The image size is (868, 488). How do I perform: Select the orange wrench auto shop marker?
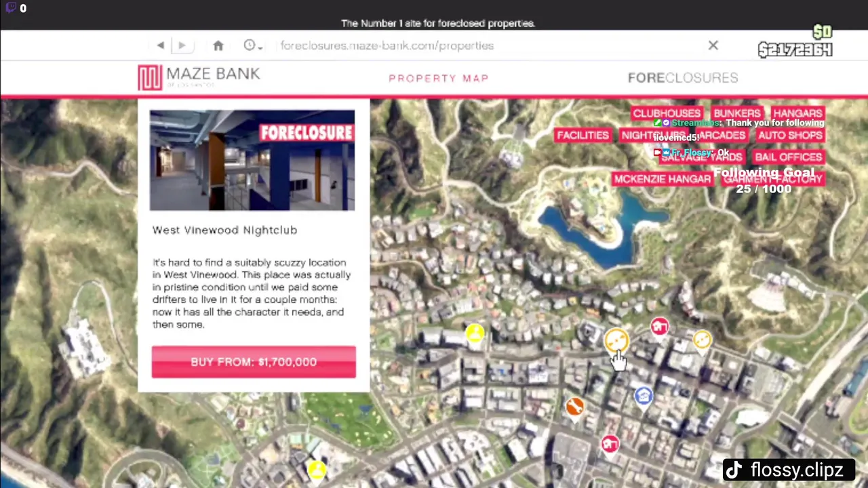575,406
